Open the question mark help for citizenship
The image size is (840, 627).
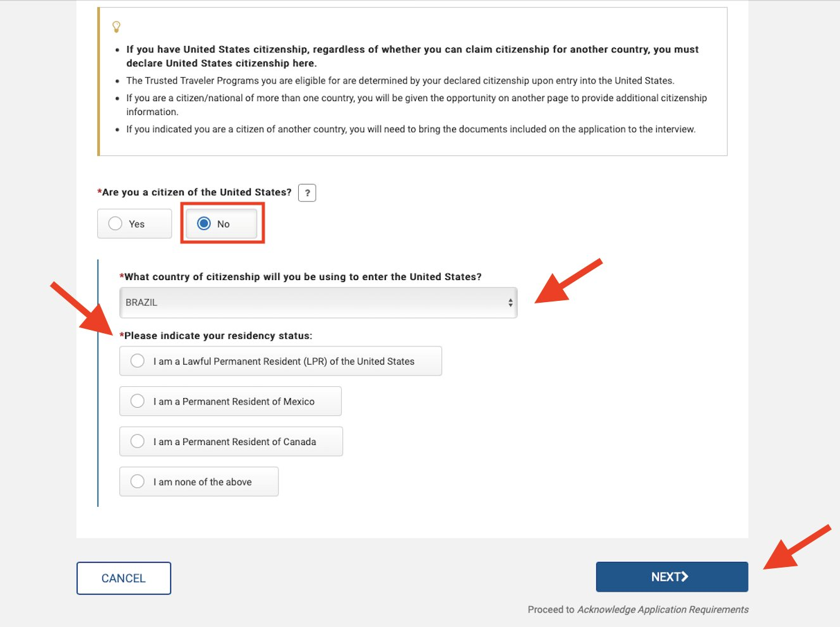pyautogui.click(x=307, y=193)
